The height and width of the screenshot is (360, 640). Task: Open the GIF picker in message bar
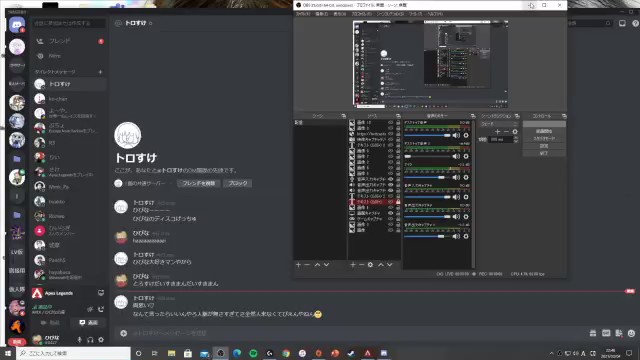pyautogui.click(x=606, y=333)
